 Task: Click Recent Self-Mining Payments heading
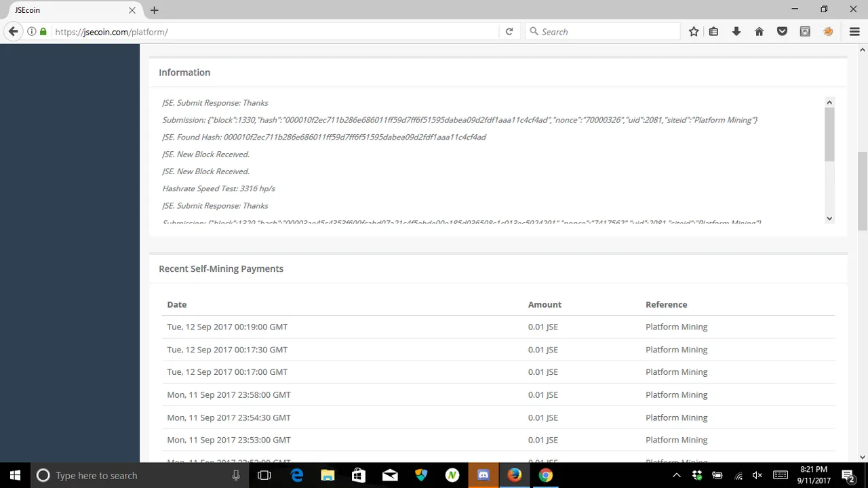221,268
